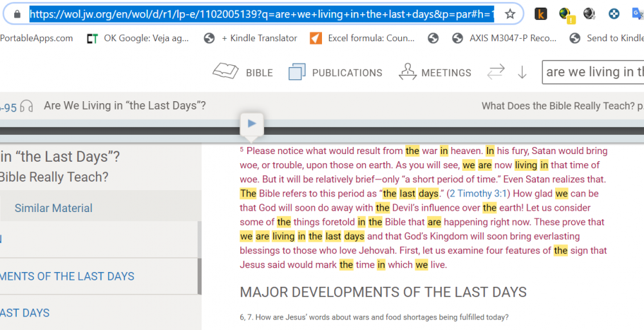Open the AXIS M3047-P bookmark

504,38
